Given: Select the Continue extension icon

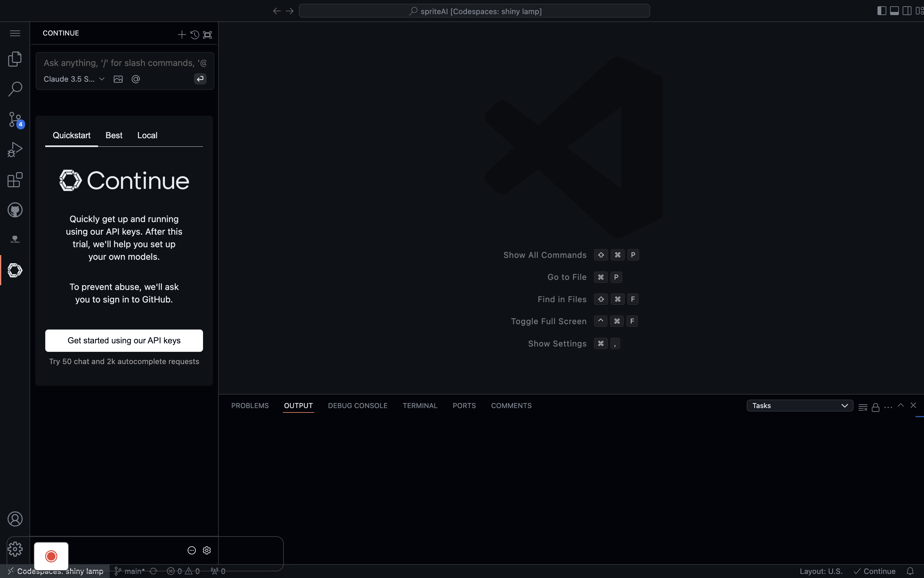Looking at the screenshot, I should (15, 270).
